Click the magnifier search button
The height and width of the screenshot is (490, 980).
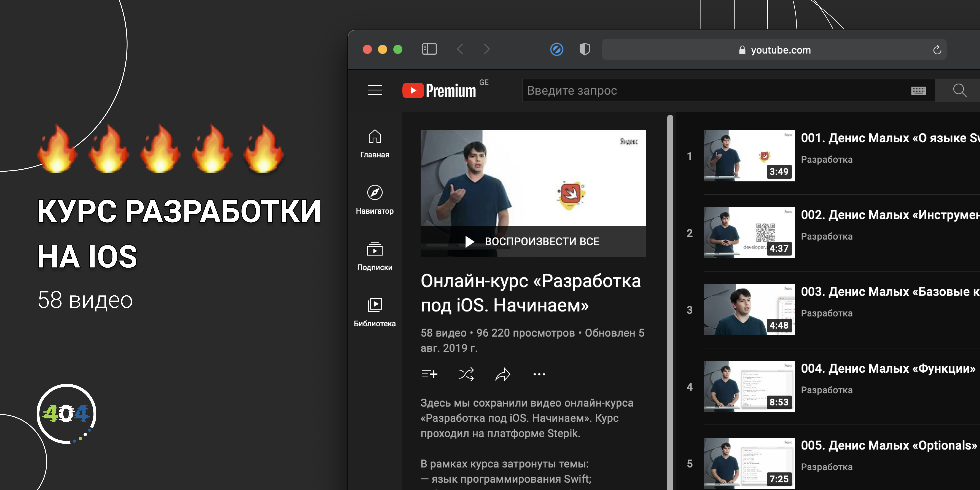coord(959,90)
